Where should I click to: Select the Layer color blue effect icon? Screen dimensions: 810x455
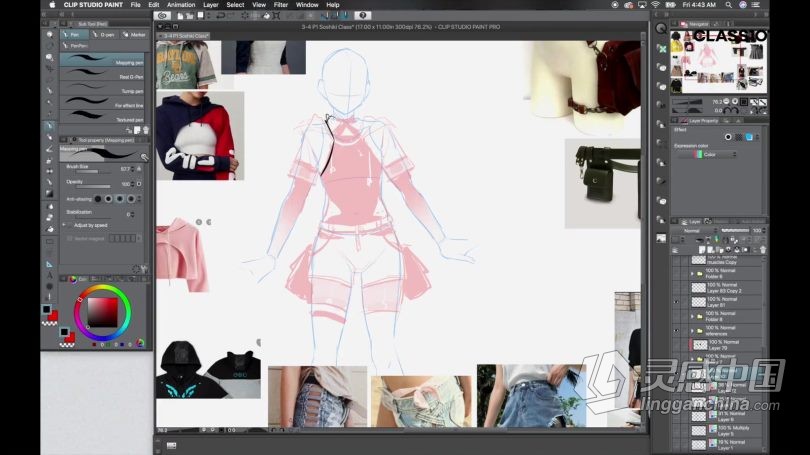click(749, 137)
